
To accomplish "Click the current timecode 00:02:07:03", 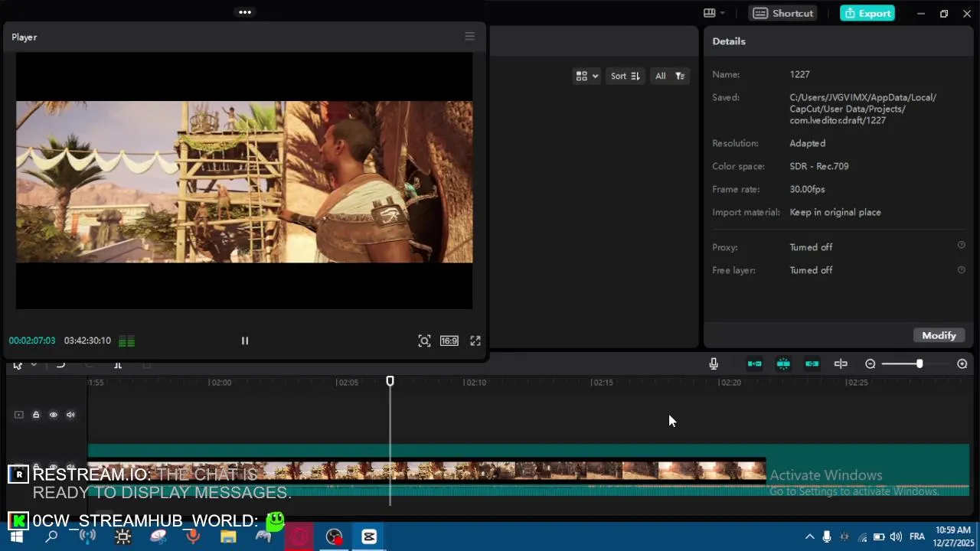I will click(x=32, y=341).
